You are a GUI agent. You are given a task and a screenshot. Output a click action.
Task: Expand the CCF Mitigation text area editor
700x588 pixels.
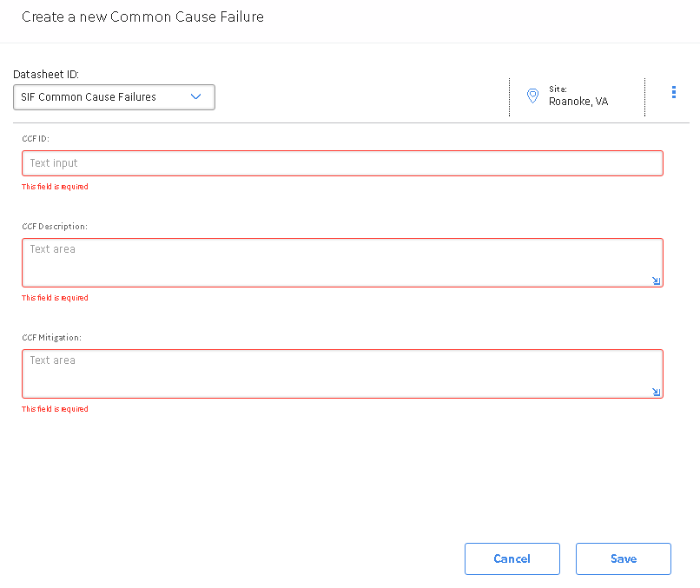coord(656,392)
